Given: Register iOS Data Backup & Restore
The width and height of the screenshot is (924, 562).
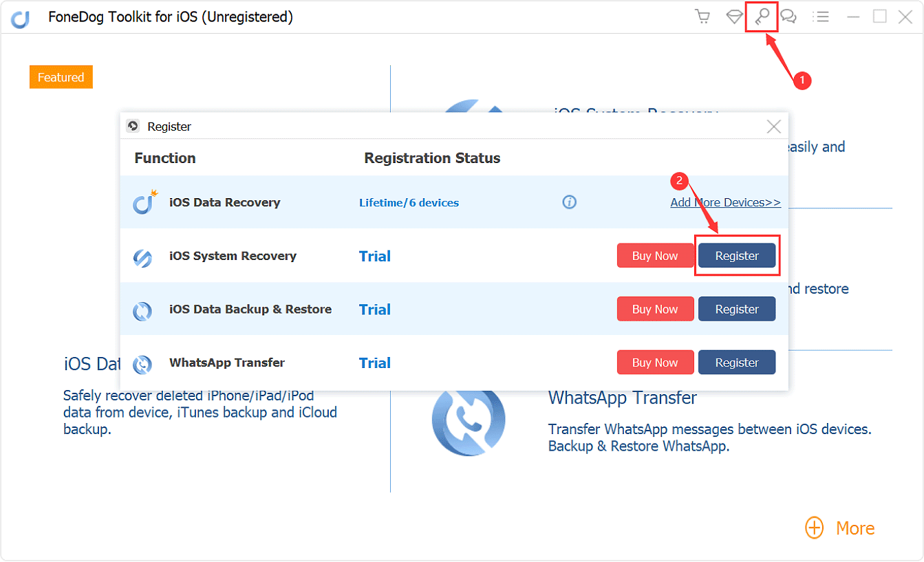Looking at the screenshot, I should coord(737,309).
